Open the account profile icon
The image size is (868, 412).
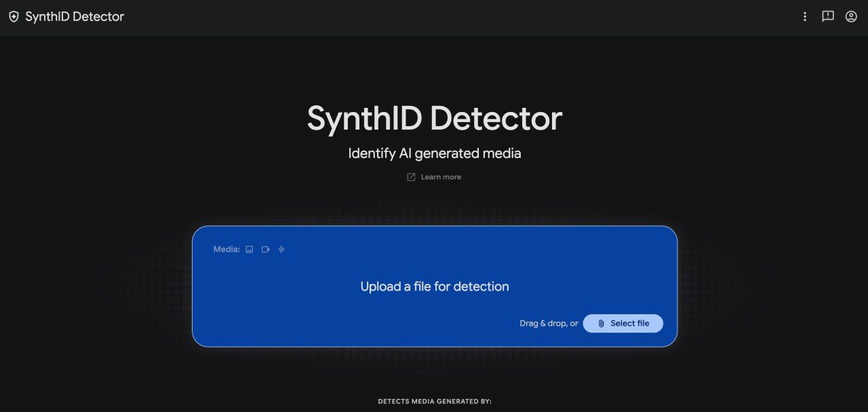click(x=851, y=17)
